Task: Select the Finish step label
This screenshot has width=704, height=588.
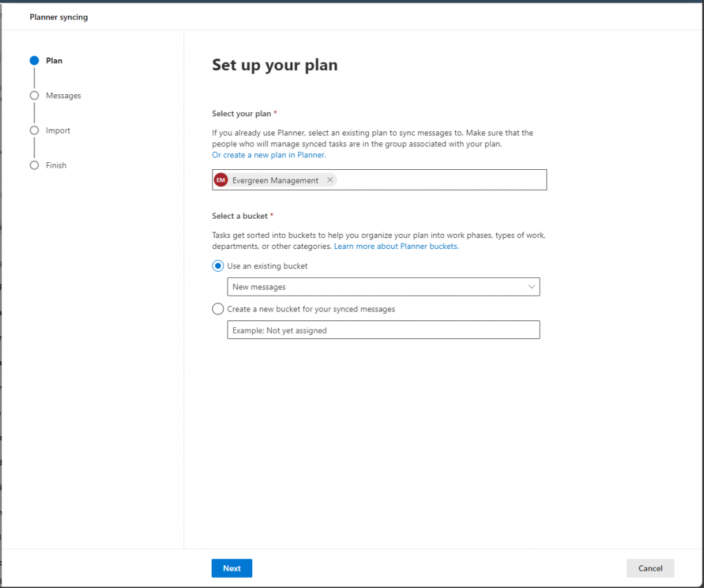Action: click(x=56, y=165)
